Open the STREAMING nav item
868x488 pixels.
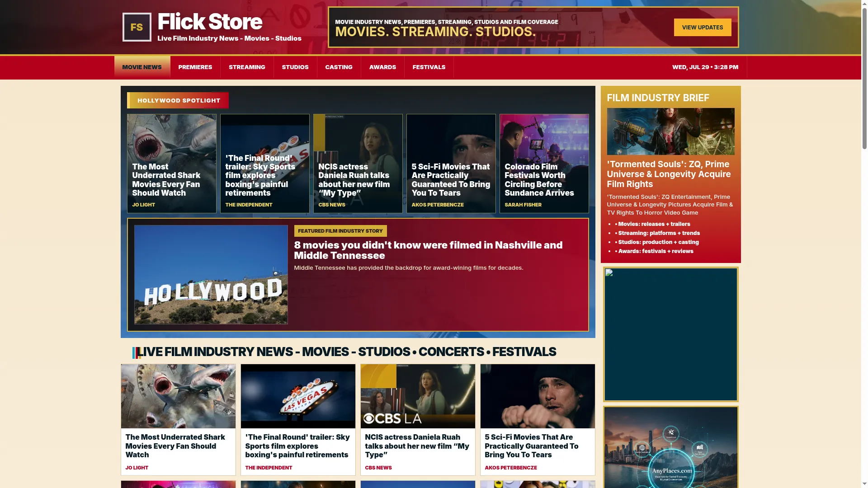coord(247,67)
